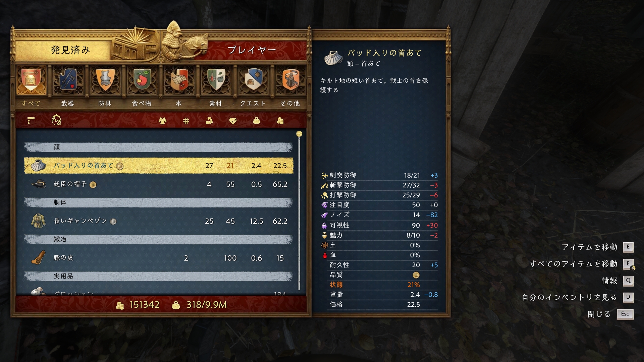This screenshot has height=362, width=644.
Task: Switch to the プレイヤー player tab
Action: pos(252,50)
